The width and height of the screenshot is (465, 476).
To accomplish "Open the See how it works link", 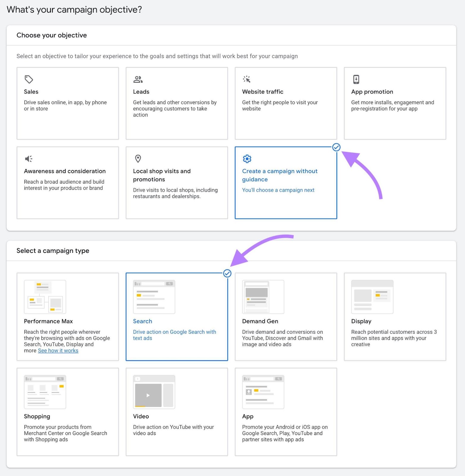I will coord(58,351).
